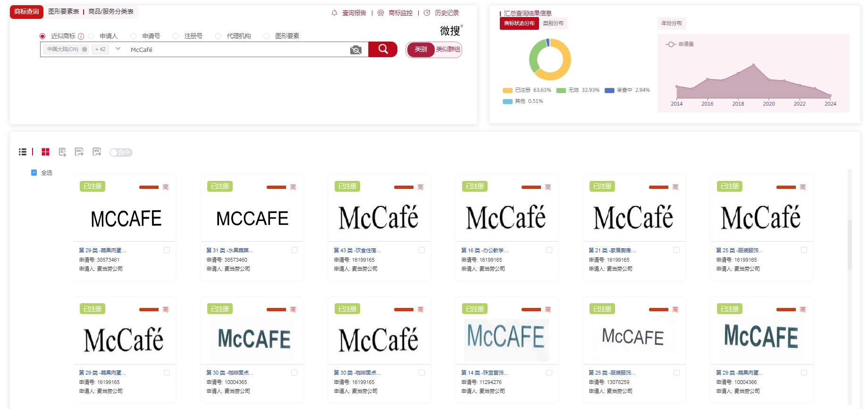Click the yellow 已注册 legend swatch
This screenshot has height=409, width=868.
(x=507, y=90)
